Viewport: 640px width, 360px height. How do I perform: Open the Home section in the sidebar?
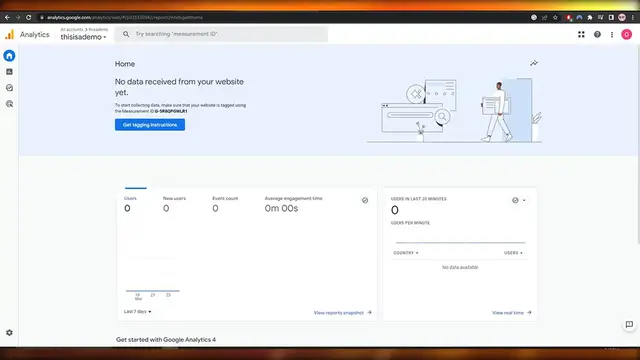[9, 56]
